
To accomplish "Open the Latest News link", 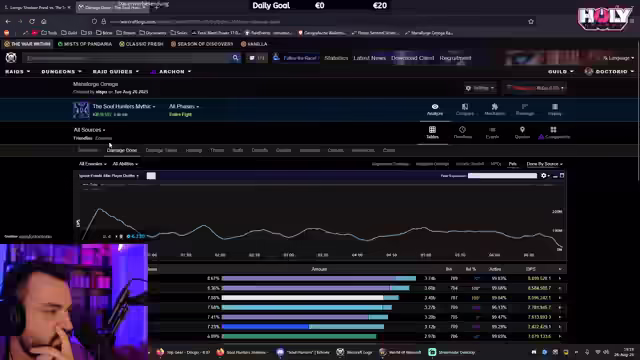I will (x=370, y=58).
